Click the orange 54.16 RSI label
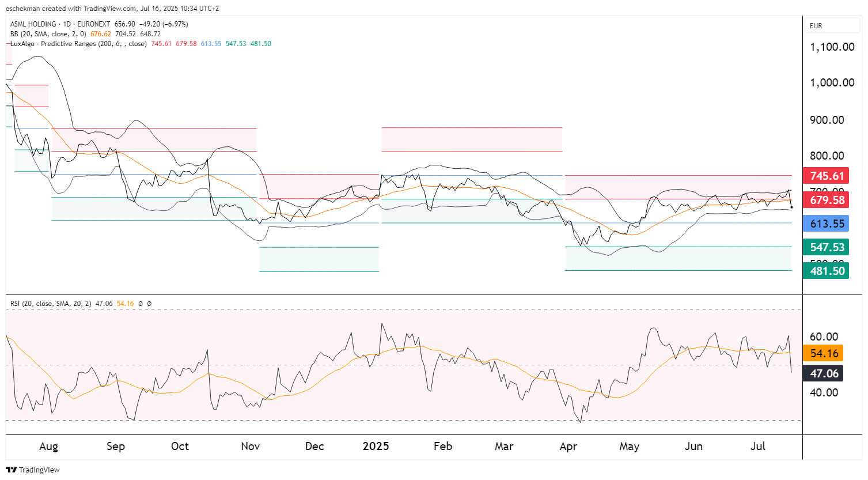The height and width of the screenshot is (480, 868). pyautogui.click(x=824, y=353)
